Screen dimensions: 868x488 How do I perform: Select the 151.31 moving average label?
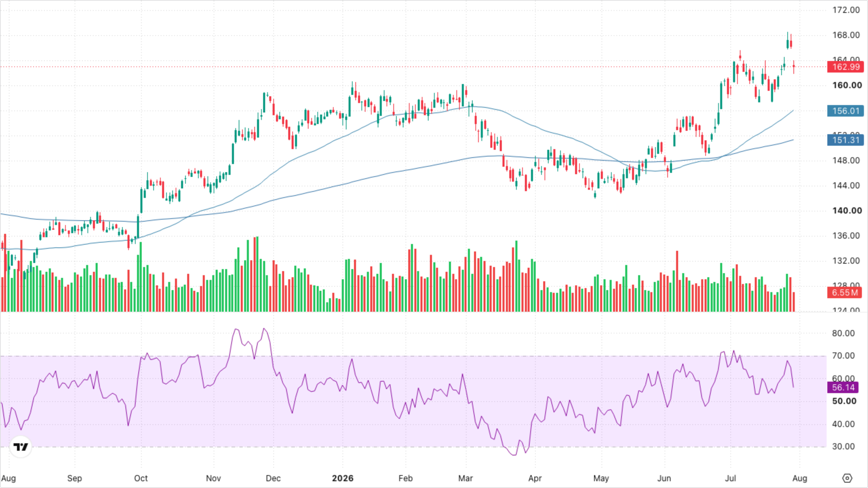(846, 140)
